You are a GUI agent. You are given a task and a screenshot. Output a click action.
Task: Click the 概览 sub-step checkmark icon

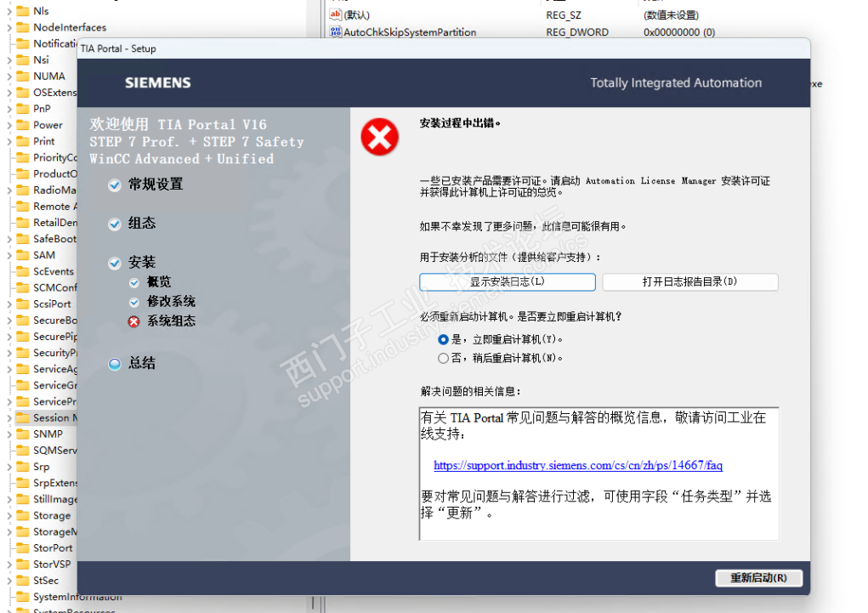134,282
